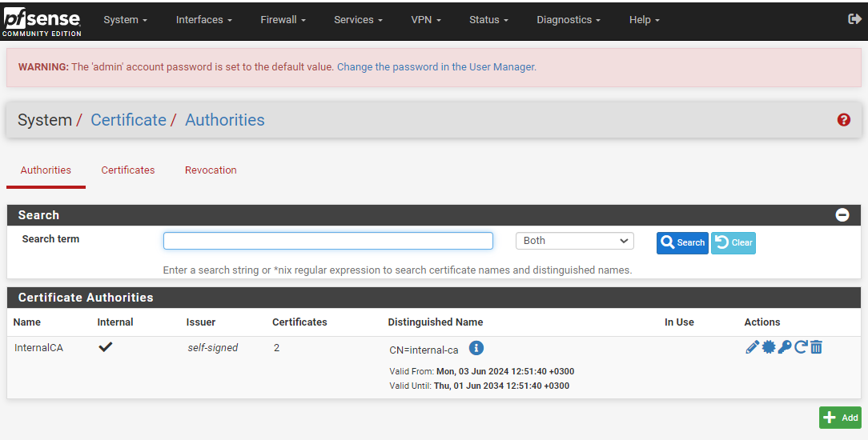868x440 pixels.
Task: Renew the InternalCA certificate authority
Action: 801,347
